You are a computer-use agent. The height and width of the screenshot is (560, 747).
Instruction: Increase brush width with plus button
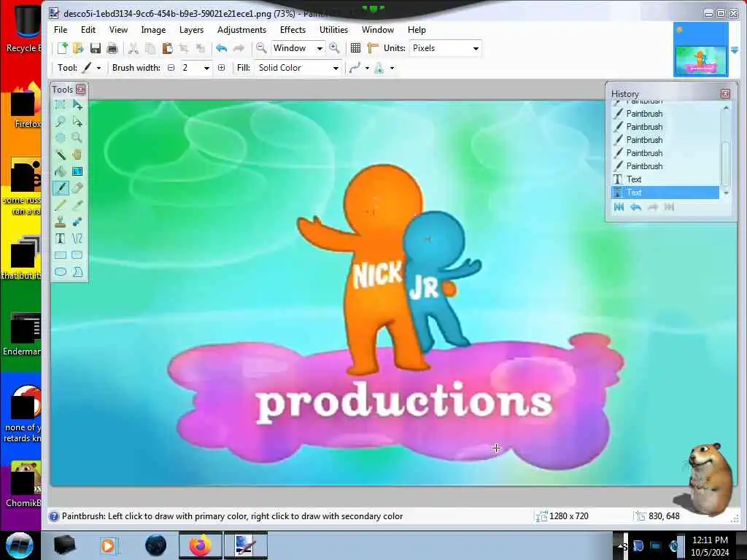pos(222,68)
